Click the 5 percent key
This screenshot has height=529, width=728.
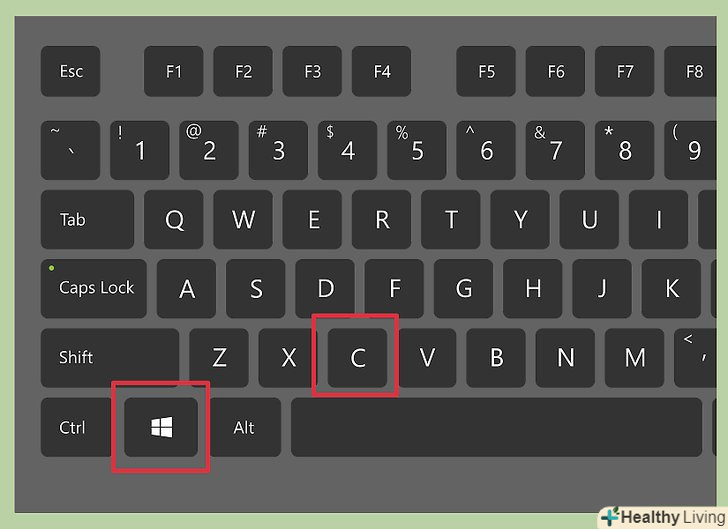[x=417, y=150]
